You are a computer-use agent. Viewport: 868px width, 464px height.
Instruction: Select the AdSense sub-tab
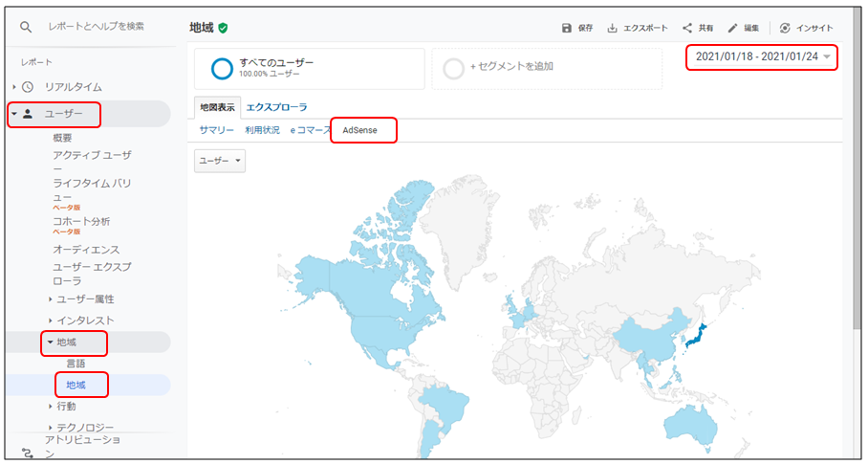[359, 130]
